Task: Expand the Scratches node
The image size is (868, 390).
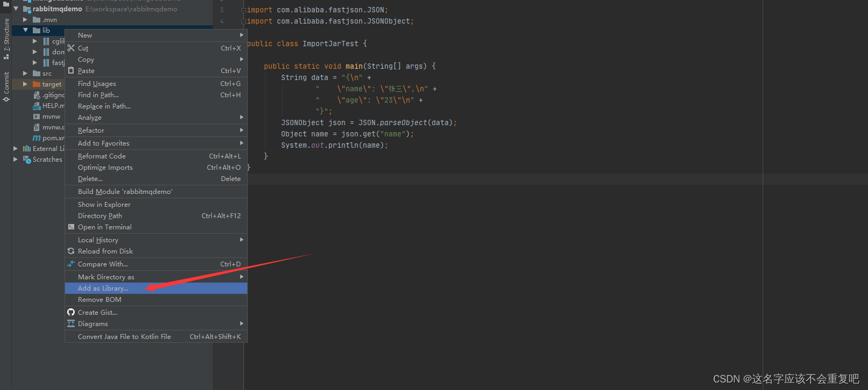Action: coord(16,159)
